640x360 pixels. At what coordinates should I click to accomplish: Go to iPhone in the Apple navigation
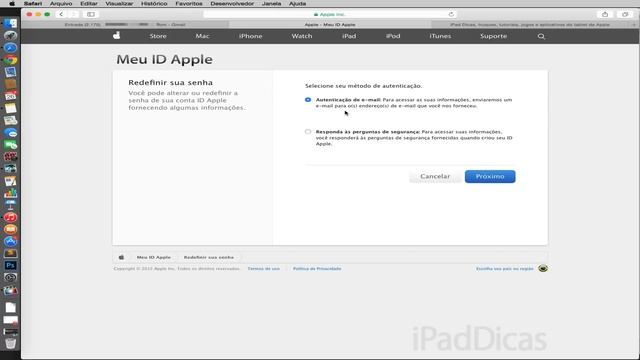[x=250, y=36]
